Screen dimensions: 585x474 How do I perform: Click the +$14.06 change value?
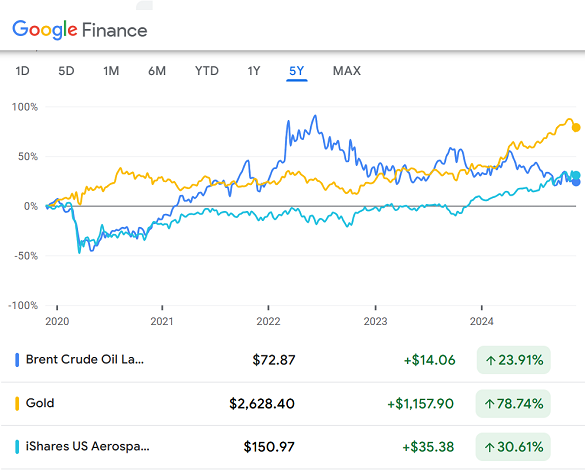tap(429, 360)
